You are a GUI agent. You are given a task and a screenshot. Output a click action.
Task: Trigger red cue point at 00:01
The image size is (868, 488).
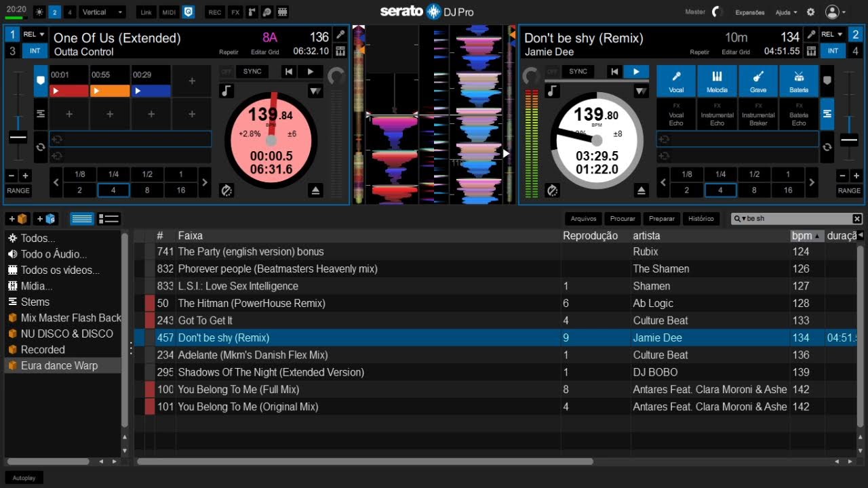[x=68, y=91]
